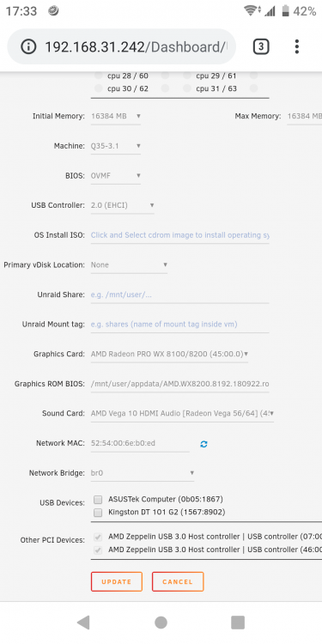Click the site info icon in address bar

28,47
